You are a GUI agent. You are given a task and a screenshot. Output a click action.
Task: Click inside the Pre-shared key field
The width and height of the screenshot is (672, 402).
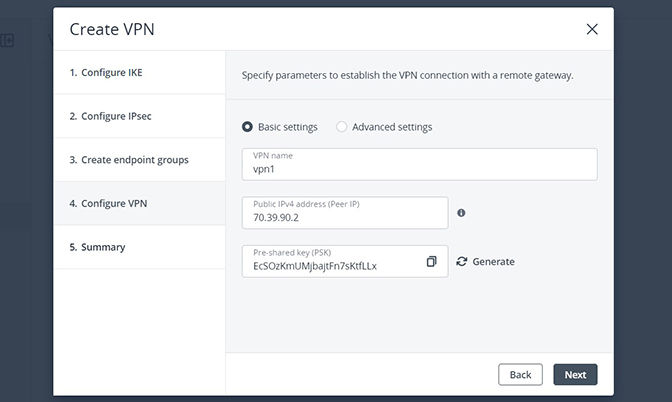point(334,261)
